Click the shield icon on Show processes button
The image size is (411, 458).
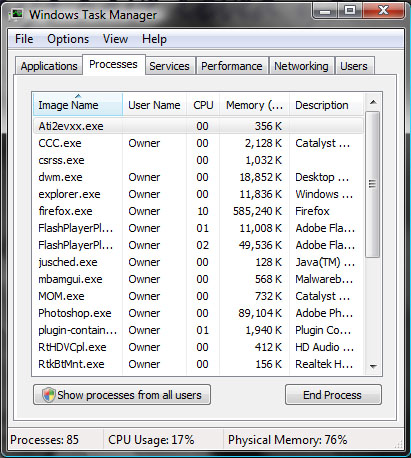tap(49, 395)
